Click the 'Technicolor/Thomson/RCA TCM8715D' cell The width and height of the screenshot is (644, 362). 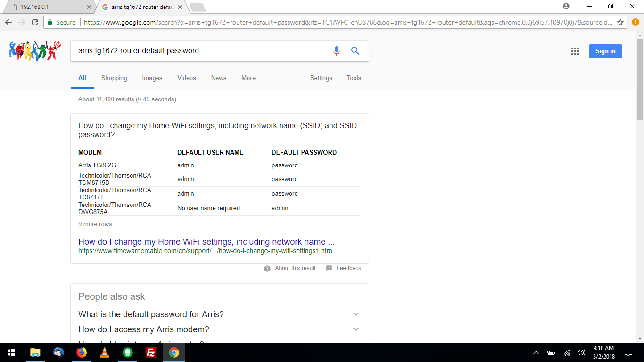(x=115, y=179)
